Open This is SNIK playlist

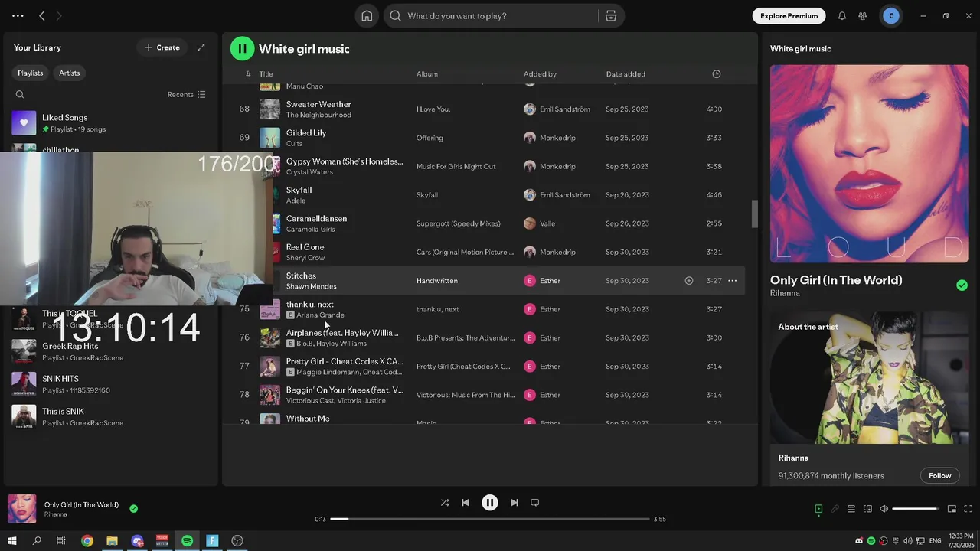pyautogui.click(x=111, y=417)
